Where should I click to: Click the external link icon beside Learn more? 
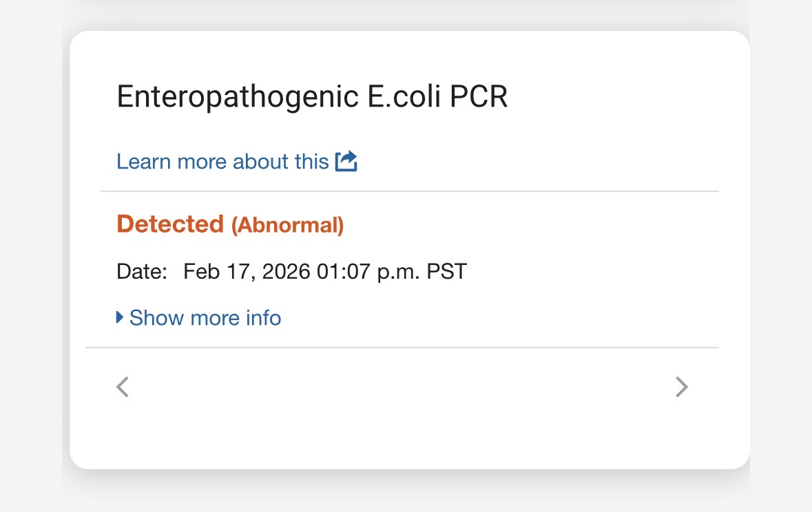(x=346, y=162)
